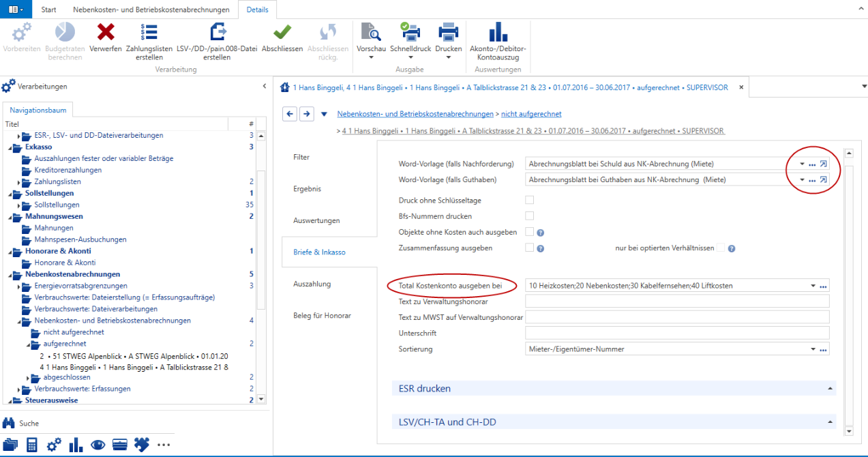Click the Unterschrift input field
This screenshot has width=868, height=457.
(678, 333)
